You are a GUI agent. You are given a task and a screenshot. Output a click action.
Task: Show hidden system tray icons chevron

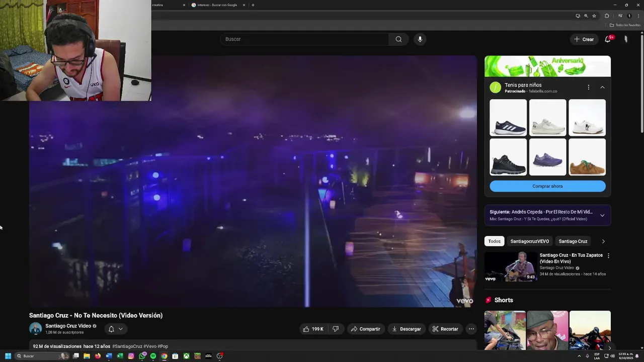coord(579,356)
